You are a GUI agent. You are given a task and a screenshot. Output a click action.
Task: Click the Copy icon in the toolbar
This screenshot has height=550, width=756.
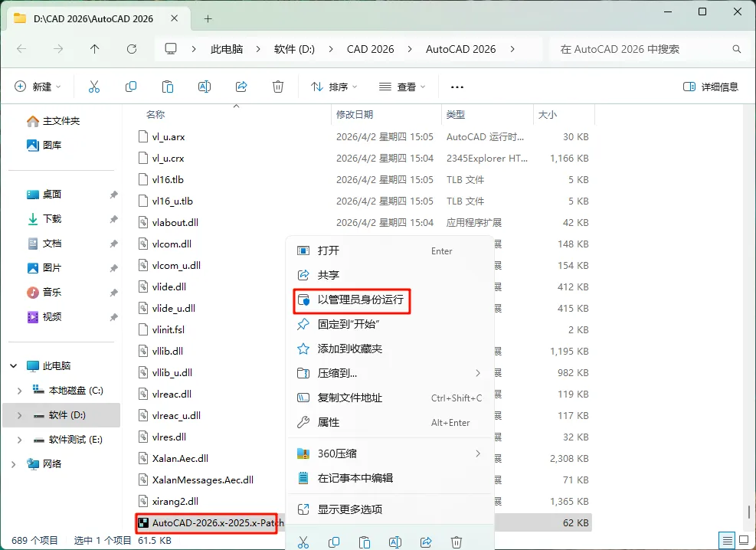tap(131, 87)
